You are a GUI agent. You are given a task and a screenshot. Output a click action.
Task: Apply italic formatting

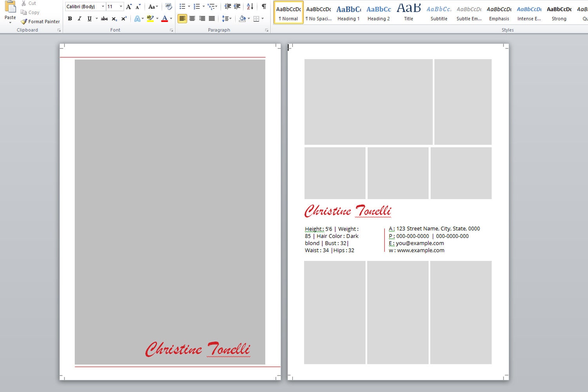(80, 18)
